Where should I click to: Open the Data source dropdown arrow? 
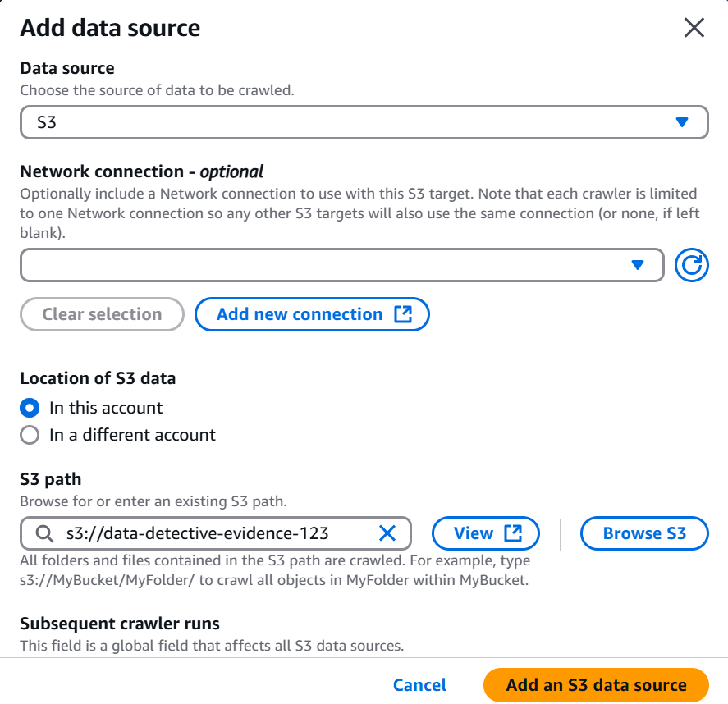(681, 122)
